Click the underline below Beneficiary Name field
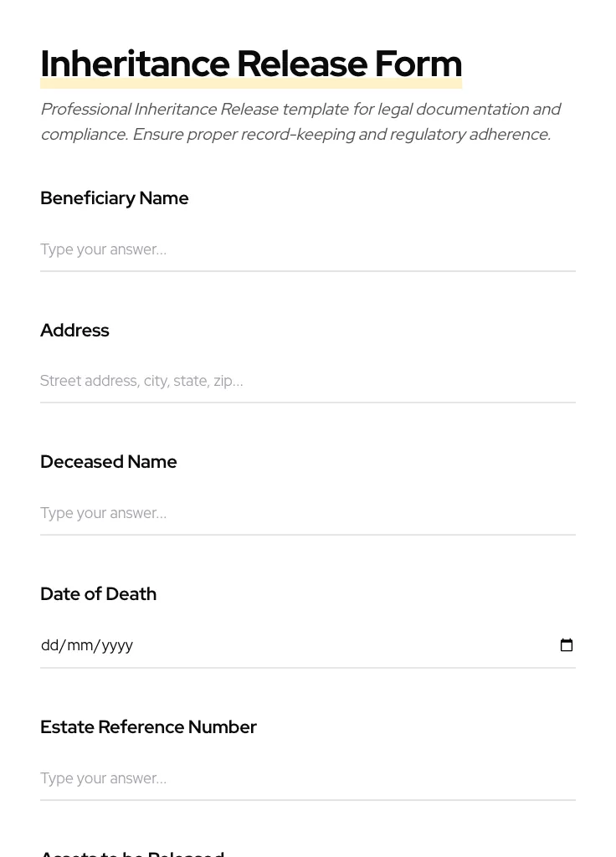The height and width of the screenshot is (857, 616). click(x=308, y=271)
